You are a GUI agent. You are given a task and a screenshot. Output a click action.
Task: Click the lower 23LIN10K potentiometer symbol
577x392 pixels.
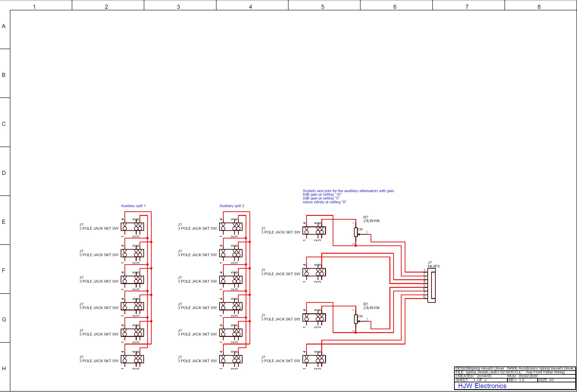click(356, 320)
